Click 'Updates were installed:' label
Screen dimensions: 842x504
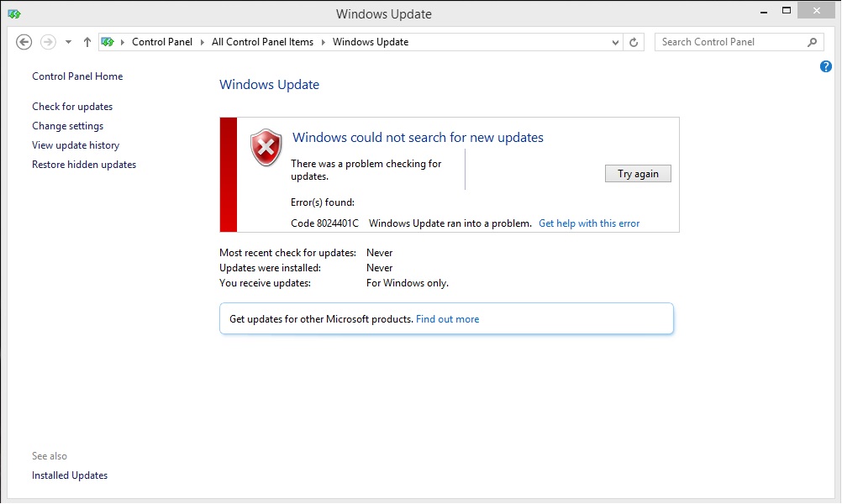tap(270, 268)
